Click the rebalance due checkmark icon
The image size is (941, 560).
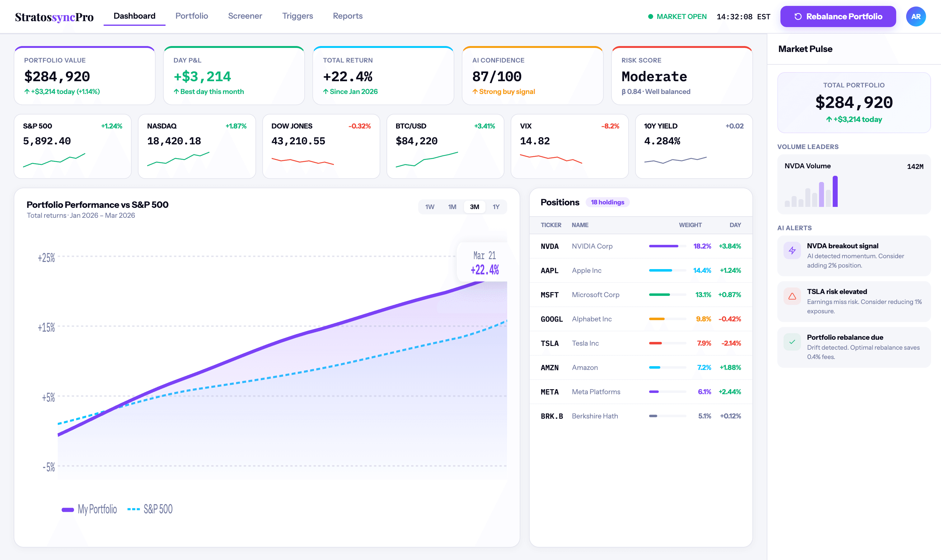[x=792, y=342]
